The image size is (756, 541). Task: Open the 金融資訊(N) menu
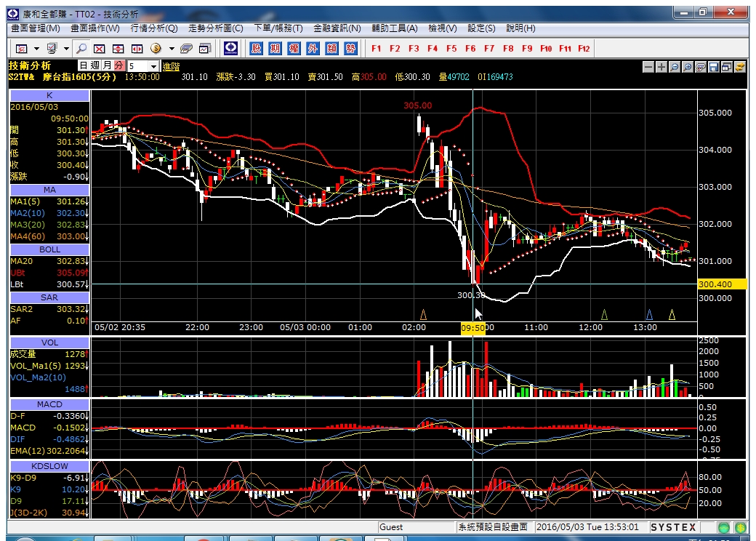[x=337, y=28]
